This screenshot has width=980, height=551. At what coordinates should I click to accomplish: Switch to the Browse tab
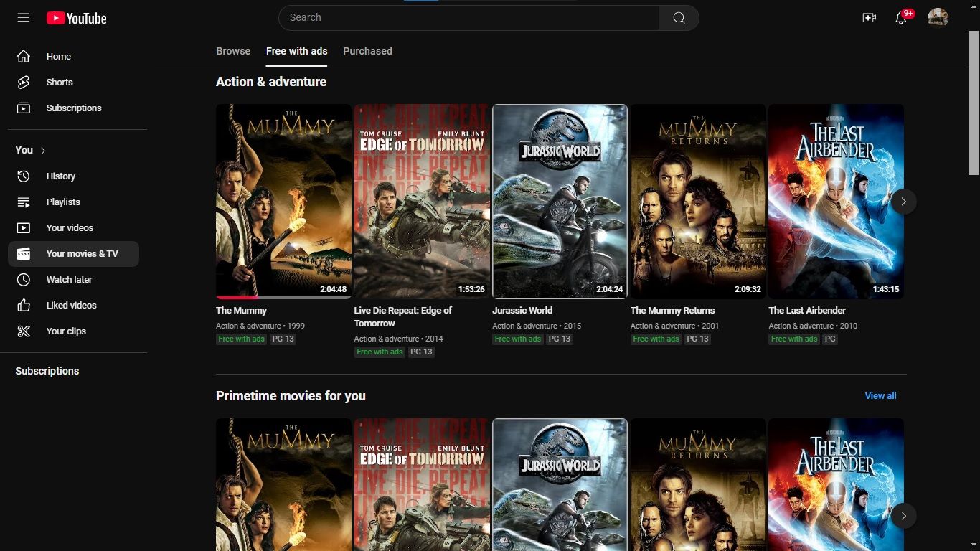(233, 51)
